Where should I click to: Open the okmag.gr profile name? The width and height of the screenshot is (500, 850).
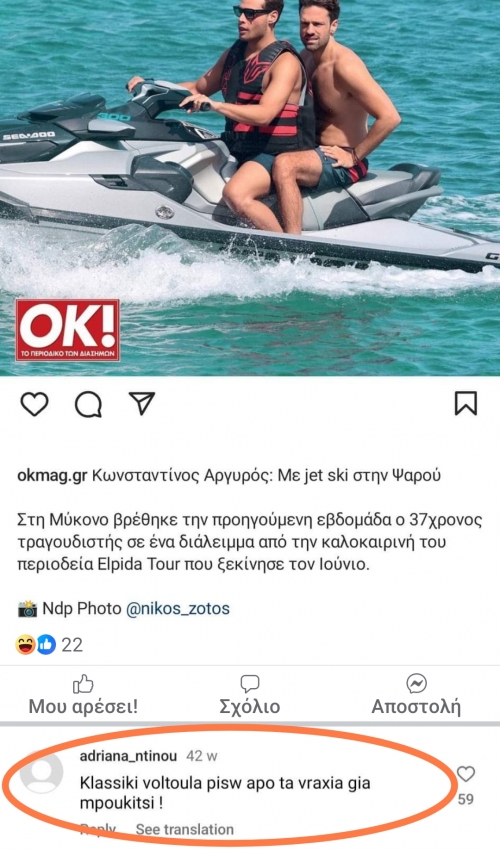pos(52,475)
